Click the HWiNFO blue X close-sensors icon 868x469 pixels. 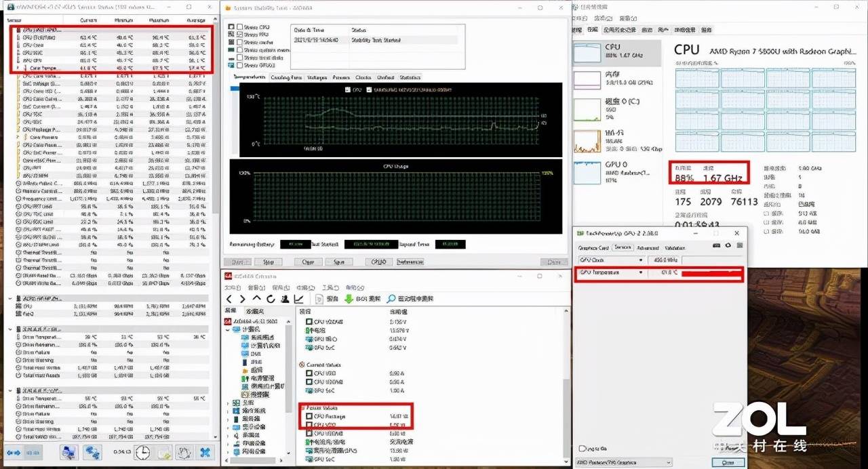205,453
